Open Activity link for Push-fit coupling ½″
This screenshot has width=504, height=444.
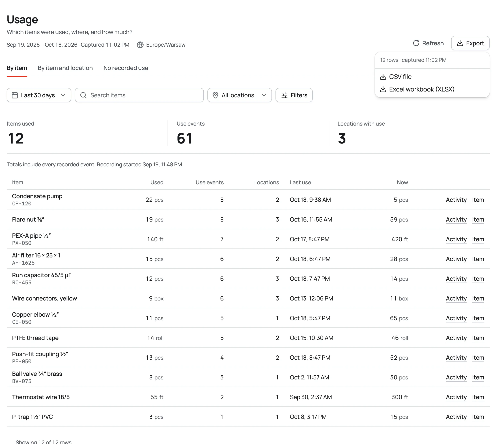[x=456, y=358]
